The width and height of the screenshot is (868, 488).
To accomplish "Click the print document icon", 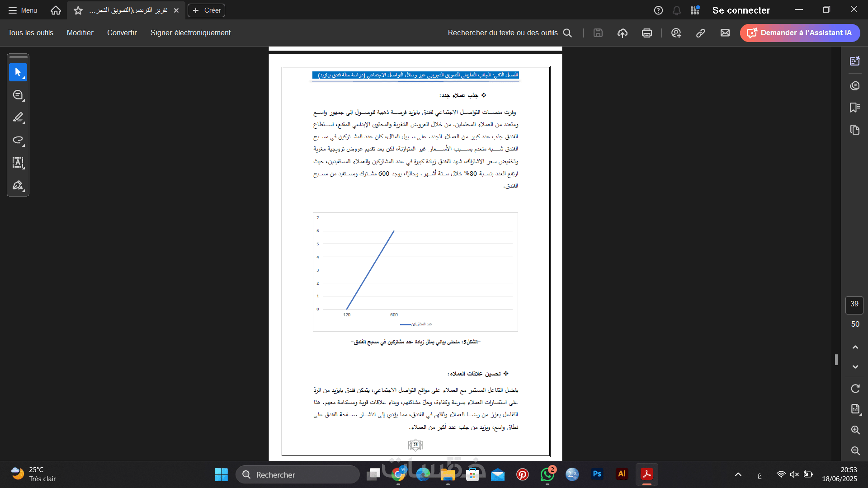I will (x=647, y=33).
